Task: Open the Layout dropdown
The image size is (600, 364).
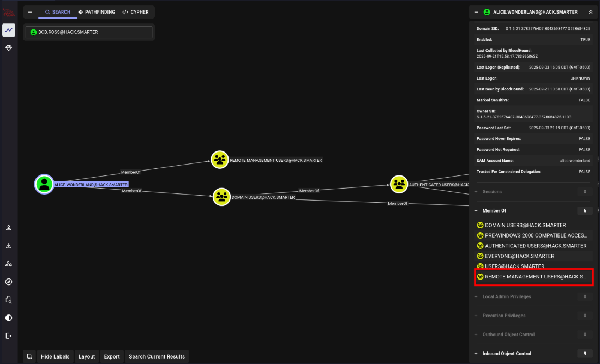Action: (87, 356)
